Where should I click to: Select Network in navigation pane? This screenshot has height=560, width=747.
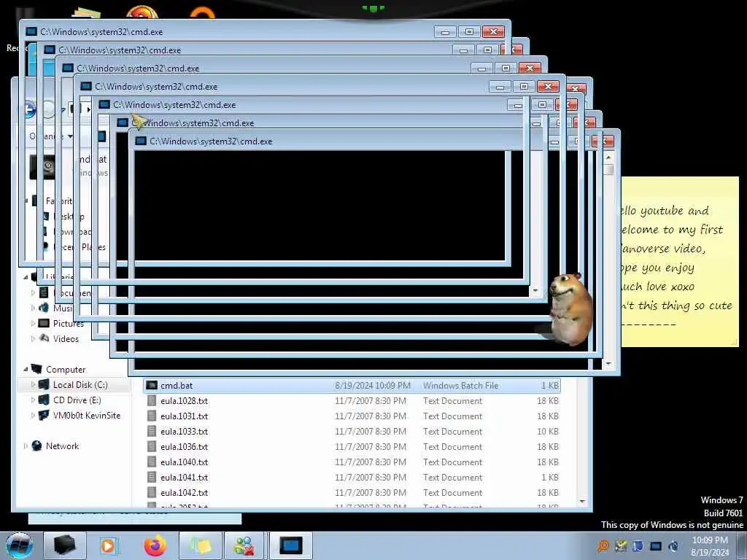point(63,446)
